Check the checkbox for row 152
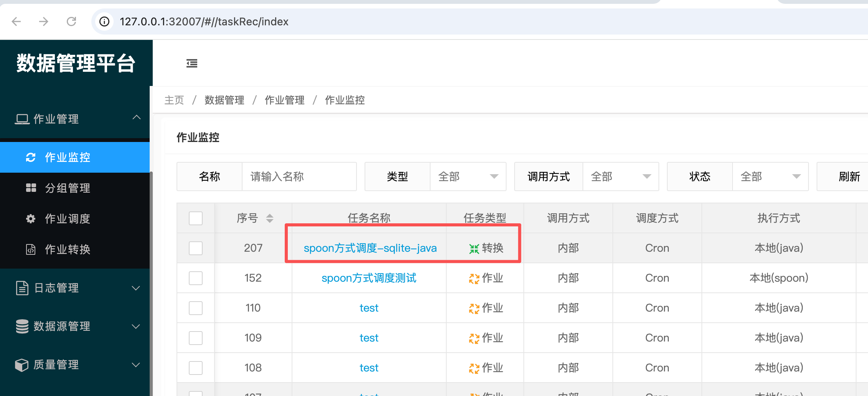The height and width of the screenshot is (396, 868). (196, 278)
